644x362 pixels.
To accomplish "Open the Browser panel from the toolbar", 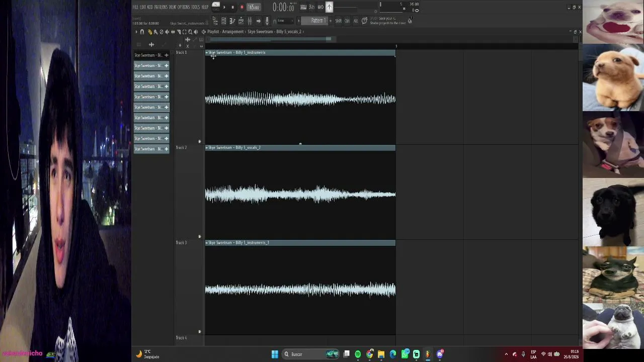I will 215,21.
